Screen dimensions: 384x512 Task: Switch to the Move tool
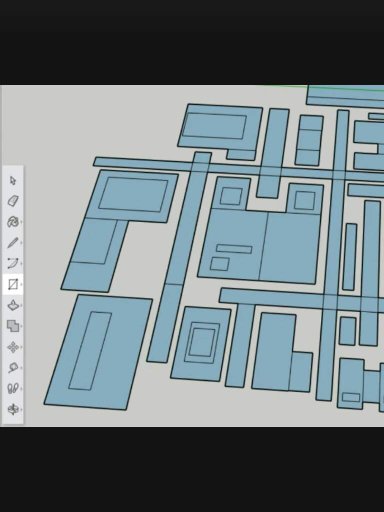pos(13,347)
